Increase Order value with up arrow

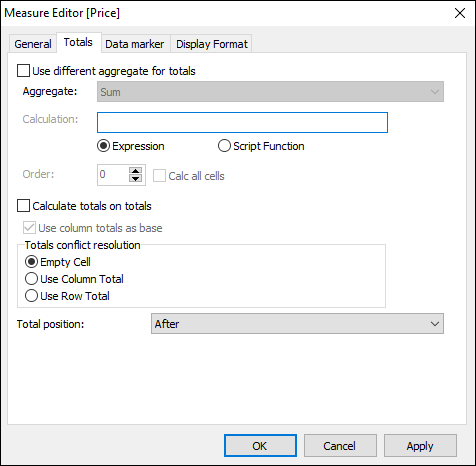tap(135, 171)
